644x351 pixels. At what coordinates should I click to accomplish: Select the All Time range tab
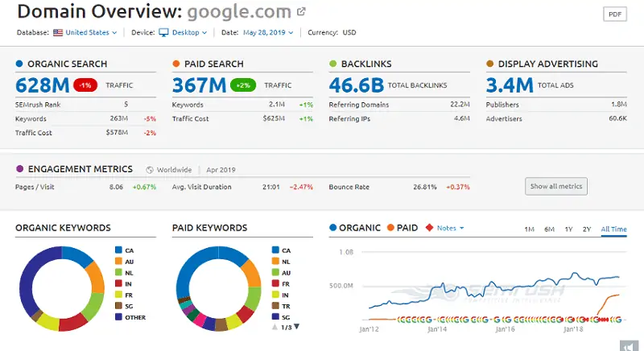613,229
